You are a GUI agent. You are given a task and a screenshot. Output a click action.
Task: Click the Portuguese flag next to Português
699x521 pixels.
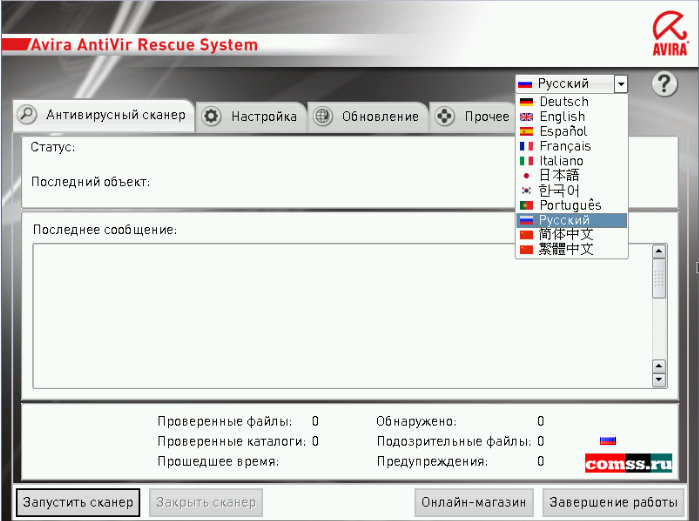pos(526,205)
